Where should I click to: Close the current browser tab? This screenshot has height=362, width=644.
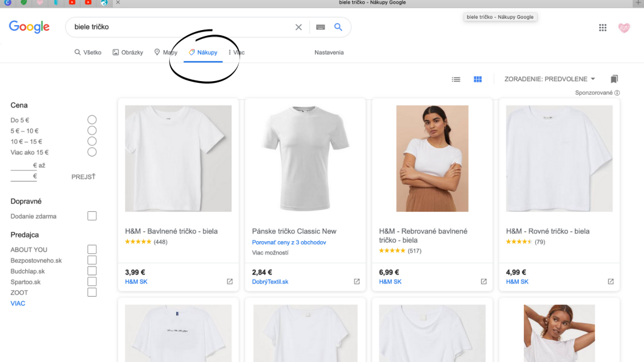[x=118, y=3]
